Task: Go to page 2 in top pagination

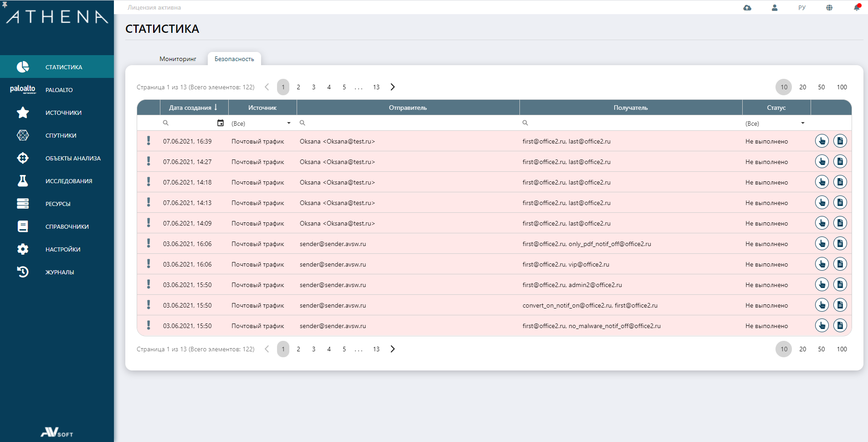Action: pyautogui.click(x=298, y=87)
